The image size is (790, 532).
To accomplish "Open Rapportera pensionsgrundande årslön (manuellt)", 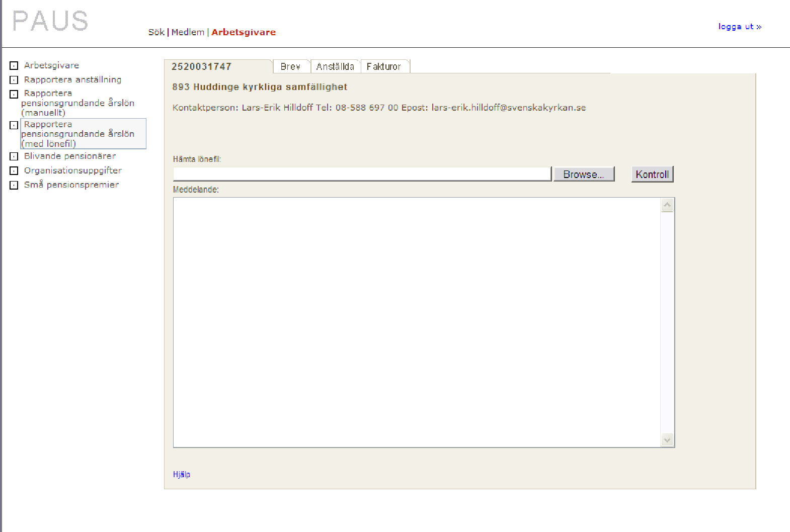I will [x=77, y=103].
